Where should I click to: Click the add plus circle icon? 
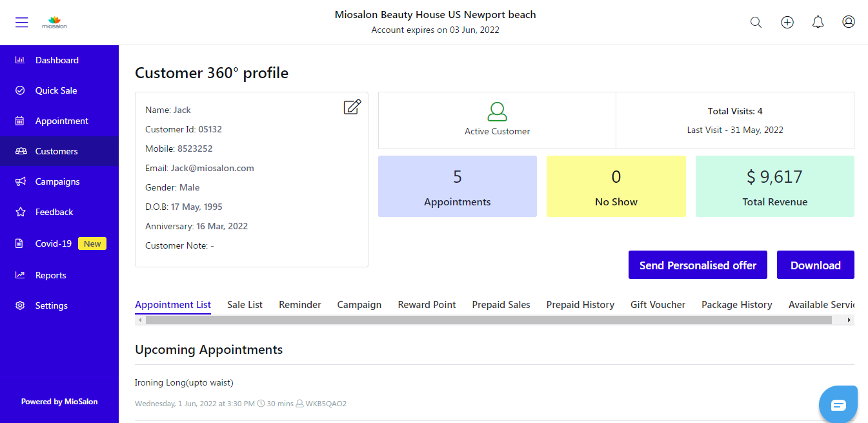(787, 23)
